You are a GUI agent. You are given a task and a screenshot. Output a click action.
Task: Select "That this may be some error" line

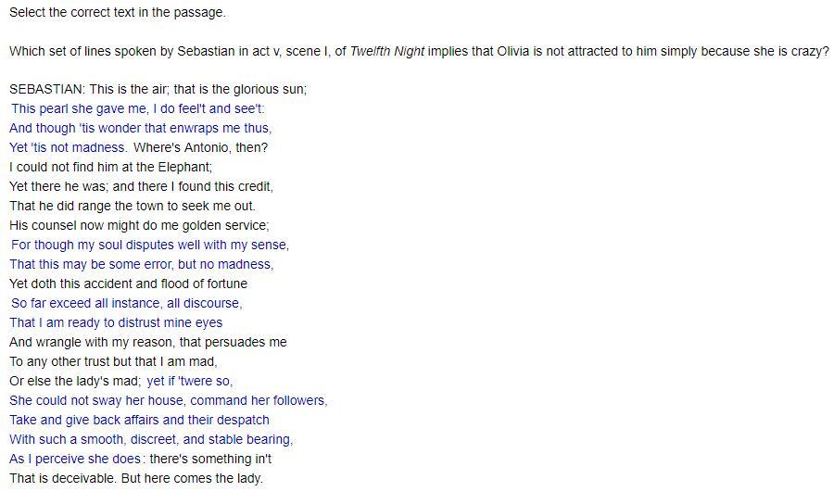click(x=142, y=264)
